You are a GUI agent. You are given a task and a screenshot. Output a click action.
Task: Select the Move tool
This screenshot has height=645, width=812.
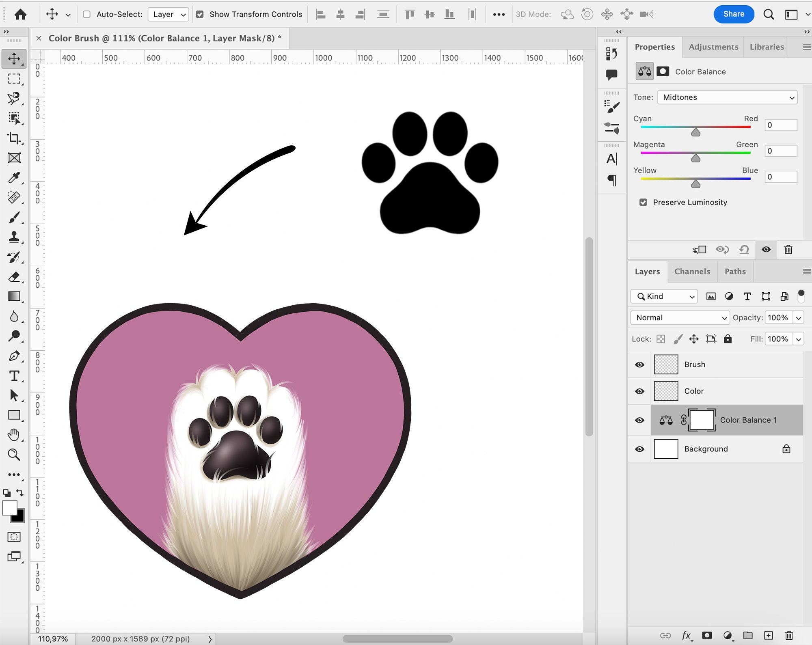pos(15,58)
